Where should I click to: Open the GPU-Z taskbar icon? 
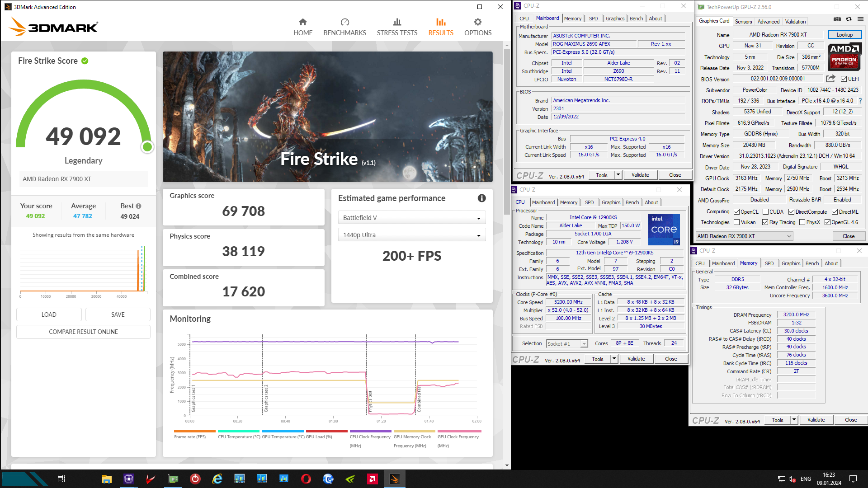(173, 479)
